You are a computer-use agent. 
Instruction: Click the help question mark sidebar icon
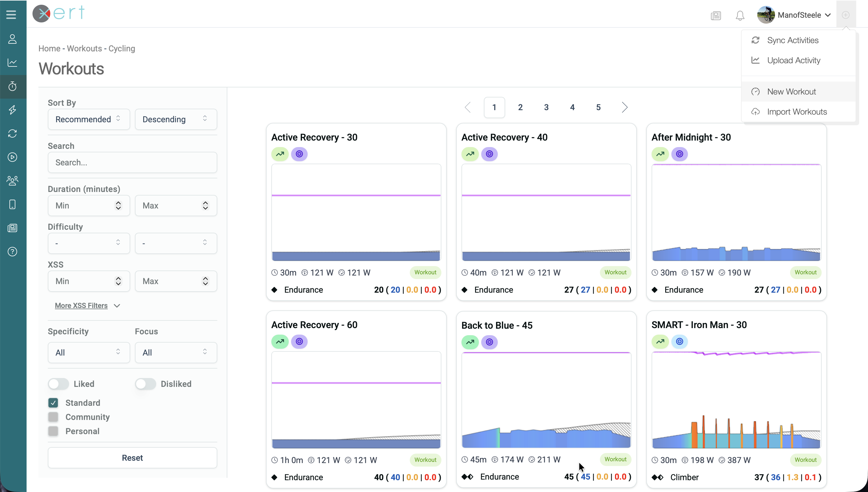(12, 252)
